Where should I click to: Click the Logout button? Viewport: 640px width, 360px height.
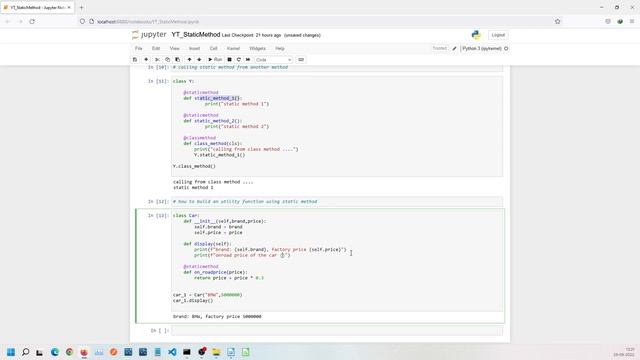498,35
